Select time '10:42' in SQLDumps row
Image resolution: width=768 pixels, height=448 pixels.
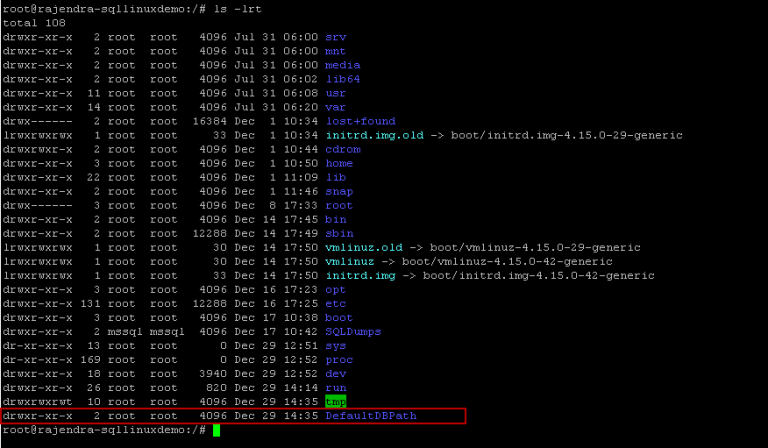(301, 332)
